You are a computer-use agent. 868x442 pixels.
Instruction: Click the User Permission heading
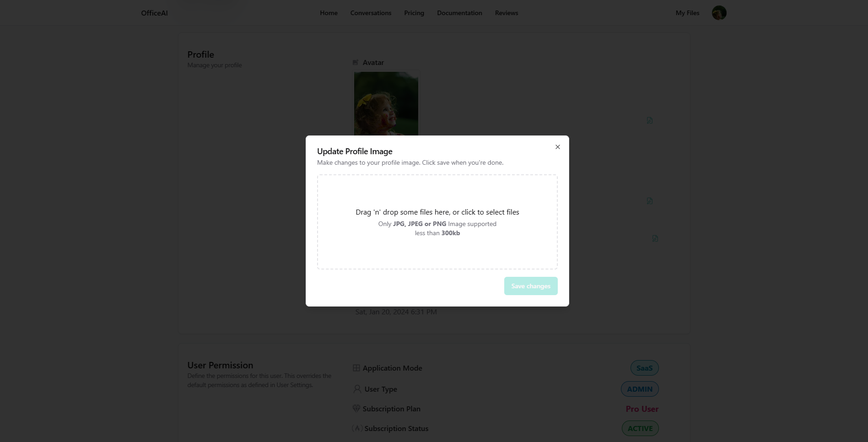click(x=220, y=365)
